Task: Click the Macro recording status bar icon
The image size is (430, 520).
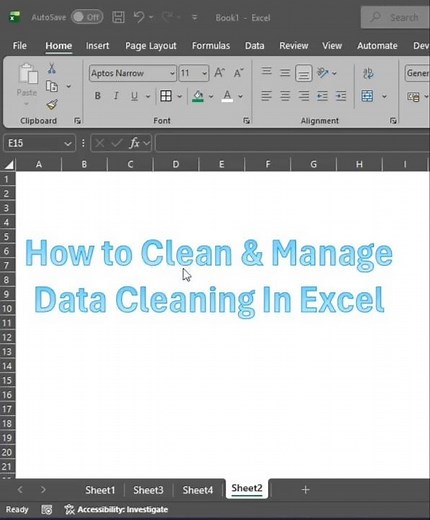Action: tap(47, 509)
